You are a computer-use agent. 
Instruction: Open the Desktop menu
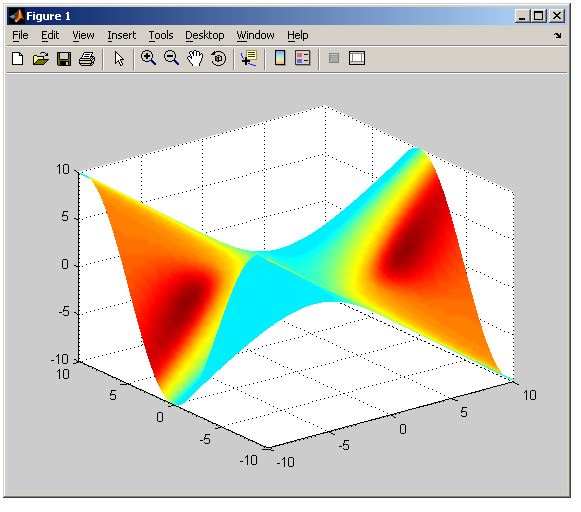(x=205, y=35)
